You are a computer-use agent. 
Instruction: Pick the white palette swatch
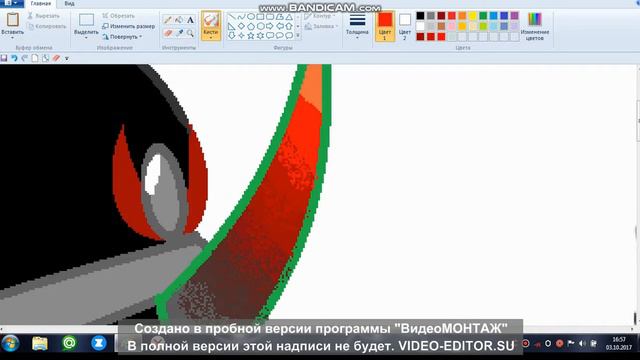(x=420, y=26)
